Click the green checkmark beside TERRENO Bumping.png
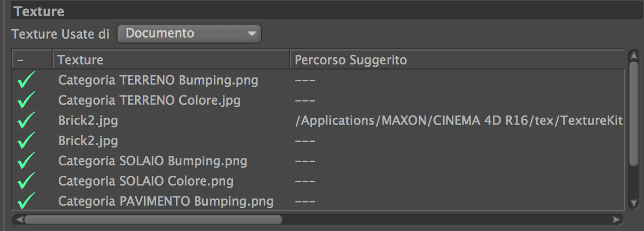 [x=26, y=81]
